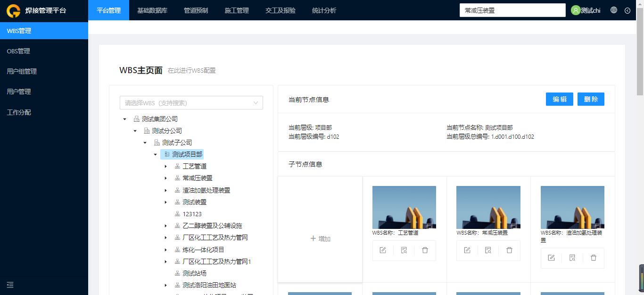Image resolution: width=644 pixels, height=295 pixels.
Task: Open 工作分配 in the sidebar
Action: (x=44, y=112)
